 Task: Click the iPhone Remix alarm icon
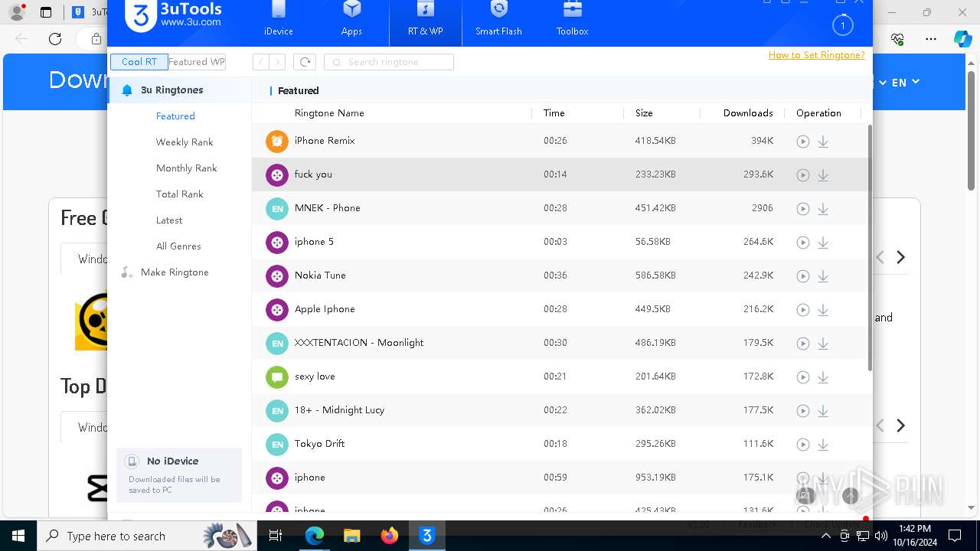(x=276, y=141)
